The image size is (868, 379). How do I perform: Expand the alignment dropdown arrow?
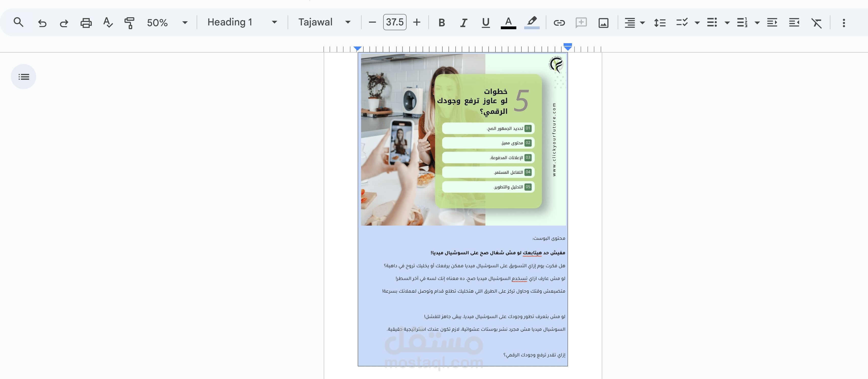tap(642, 23)
